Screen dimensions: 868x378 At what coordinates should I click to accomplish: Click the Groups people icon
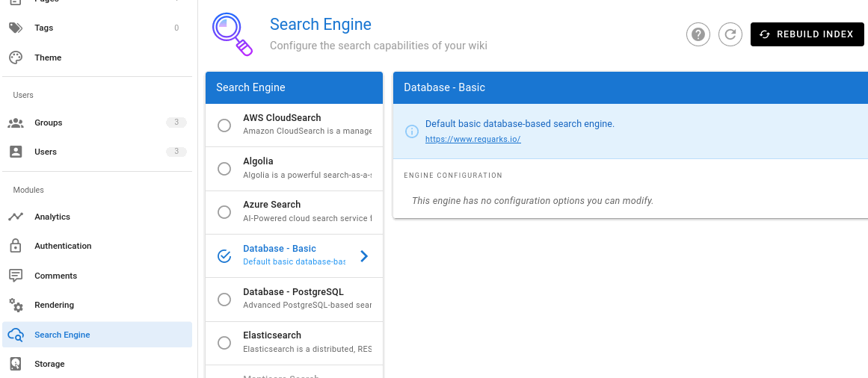coord(16,123)
